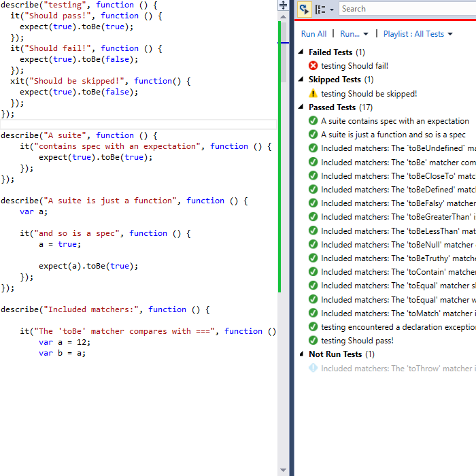476x476 pixels.
Task: Collapse the Skipped Tests group
Action: click(x=301, y=80)
